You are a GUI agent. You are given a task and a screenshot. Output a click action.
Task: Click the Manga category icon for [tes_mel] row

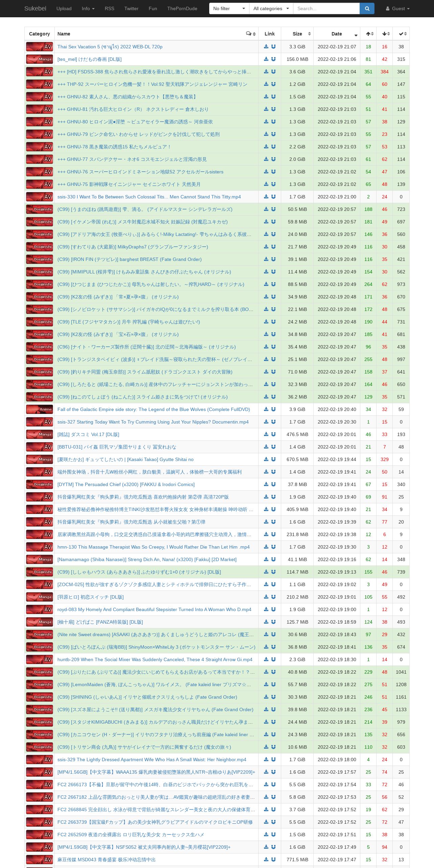click(40, 59)
